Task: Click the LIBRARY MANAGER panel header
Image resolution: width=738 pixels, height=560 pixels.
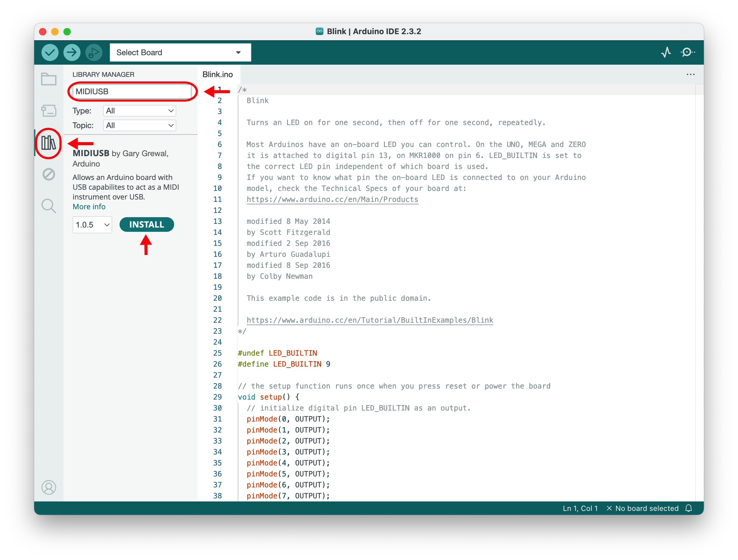Action: pyautogui.click(x=103, y=74)
